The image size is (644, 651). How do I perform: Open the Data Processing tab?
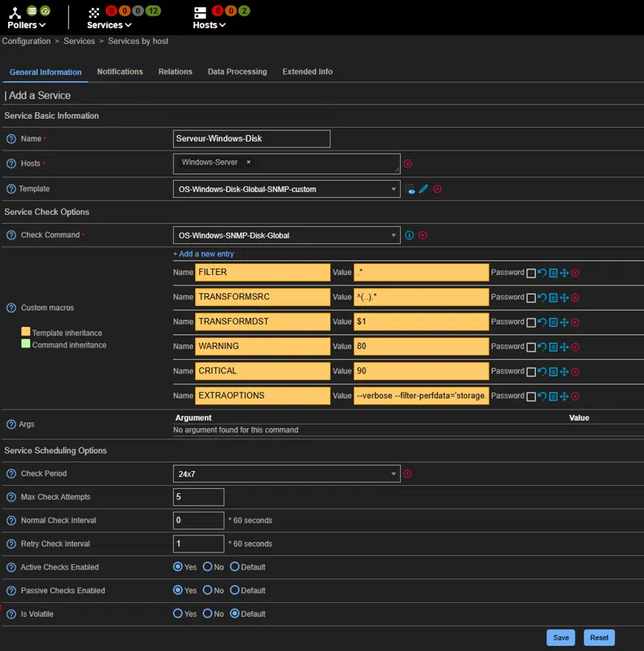(x=237, y=72)
